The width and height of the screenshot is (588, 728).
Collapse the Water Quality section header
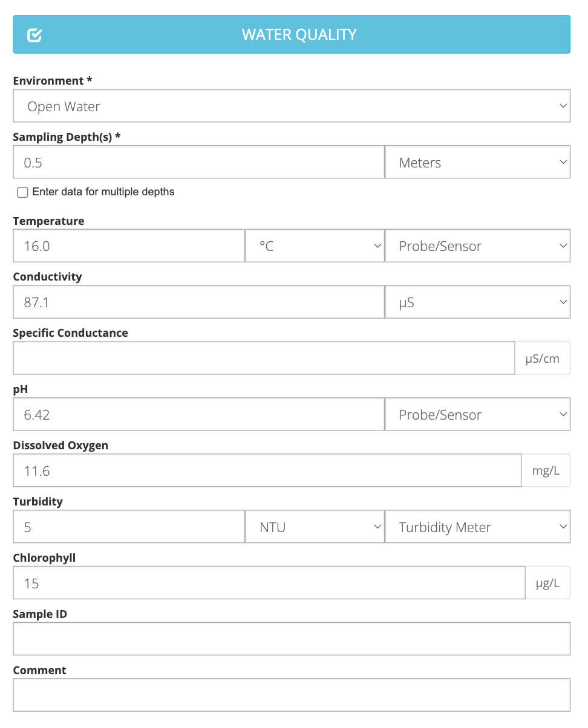(299, 35)
